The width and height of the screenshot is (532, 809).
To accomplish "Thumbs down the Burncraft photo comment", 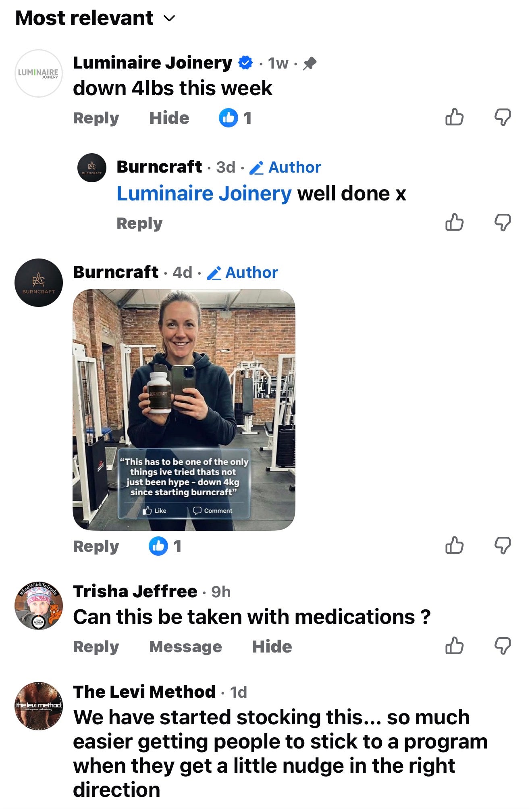I will click(x=503, y=546).
